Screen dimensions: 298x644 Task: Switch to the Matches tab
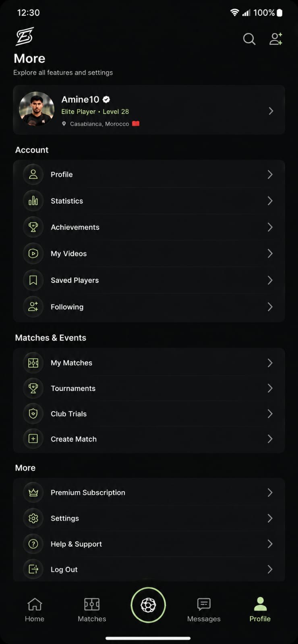(92, 610)
